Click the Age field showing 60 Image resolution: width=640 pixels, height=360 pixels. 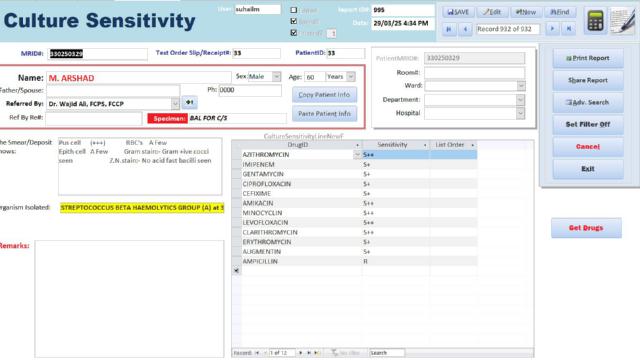(315, 77)
